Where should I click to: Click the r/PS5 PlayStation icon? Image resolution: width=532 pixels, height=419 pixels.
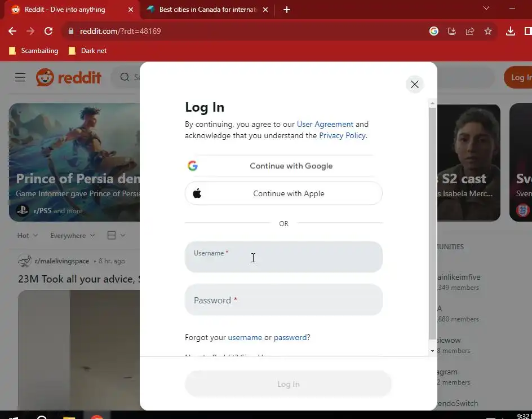(23, 210)
